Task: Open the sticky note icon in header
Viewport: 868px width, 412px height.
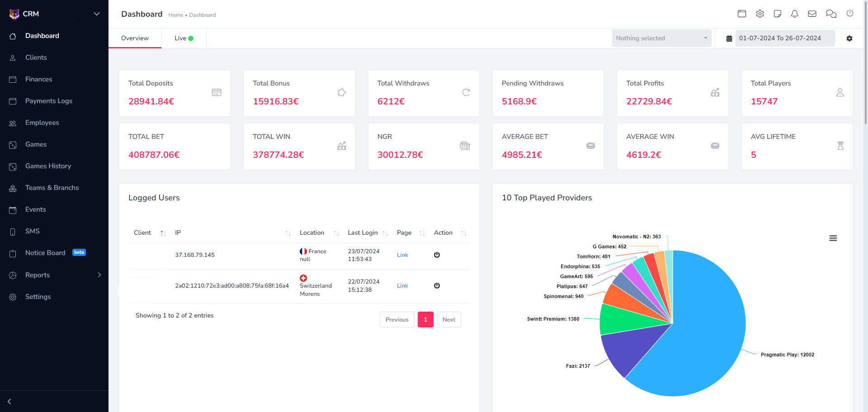Action: [778, 14]
